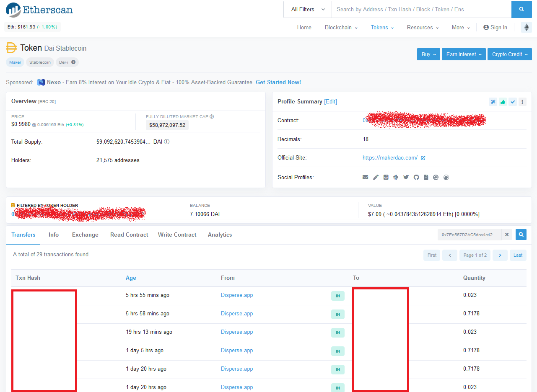The width and height of the screenshot is (537, 392).
Task: Click the external link icon beside makerdao.com
Action: click(423, 158)
